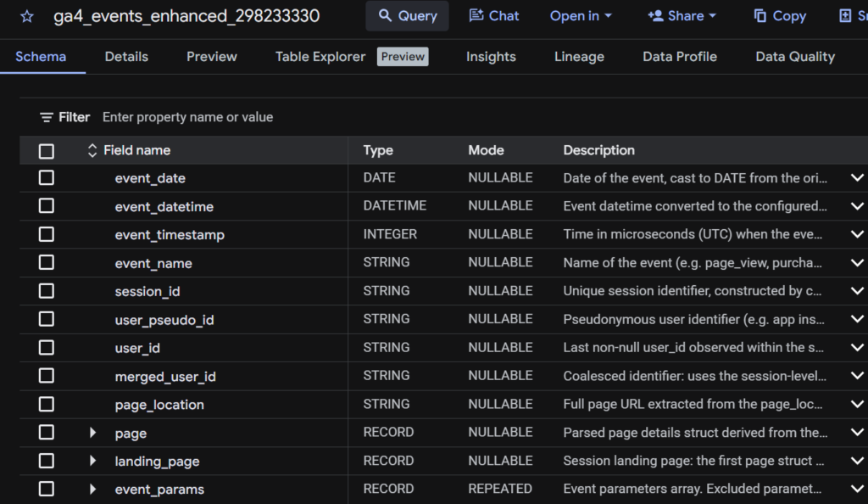Check the event_params record checkbox
868x504 pixels.
coord(47,489)
